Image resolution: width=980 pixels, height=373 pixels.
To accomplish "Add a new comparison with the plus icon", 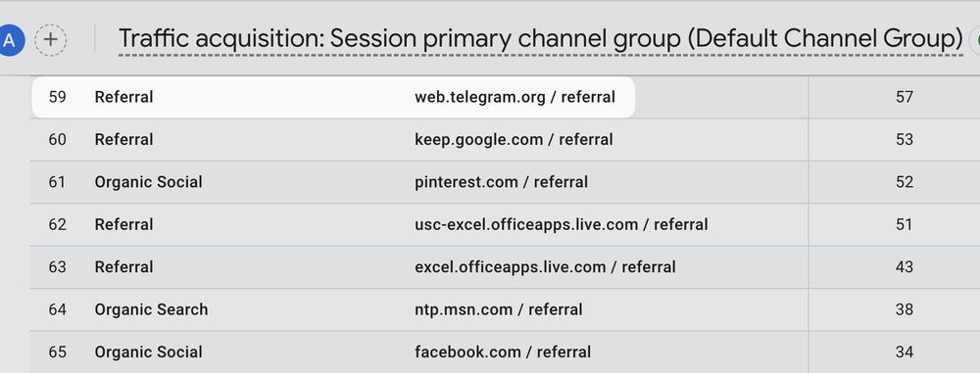I will point(51,40).
